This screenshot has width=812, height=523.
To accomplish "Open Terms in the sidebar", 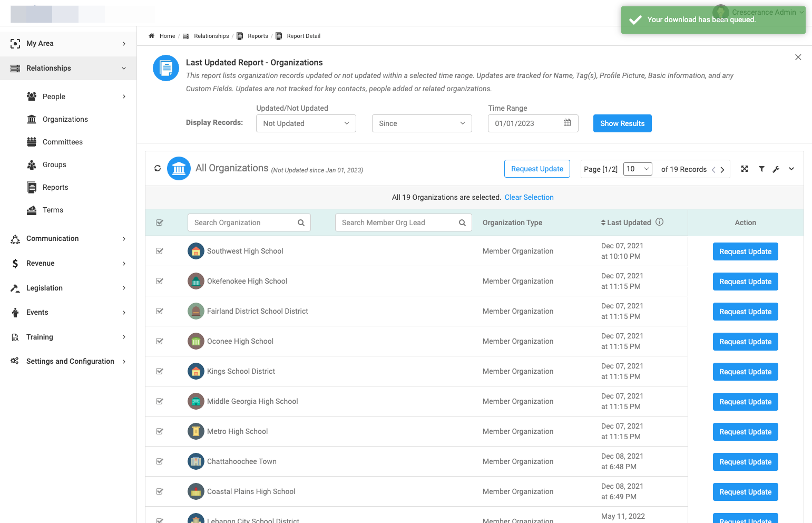I will tap(53, 210).
